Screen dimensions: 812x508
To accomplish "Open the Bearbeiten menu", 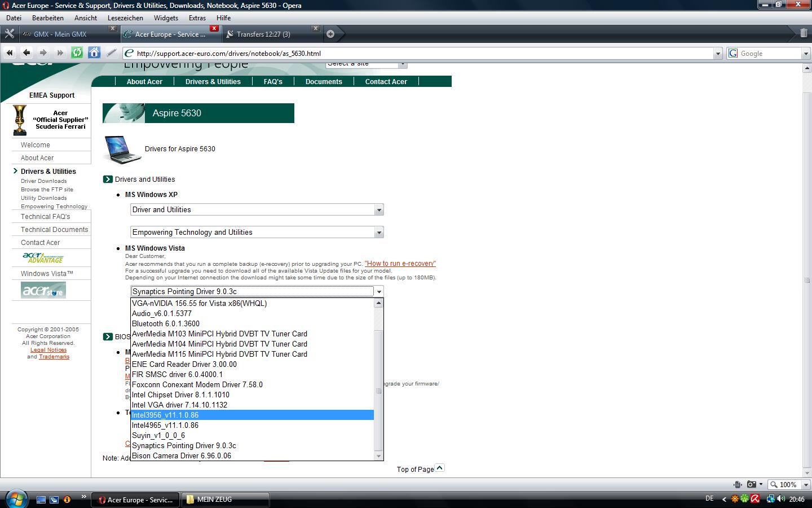I will click(x=48, y=17).
